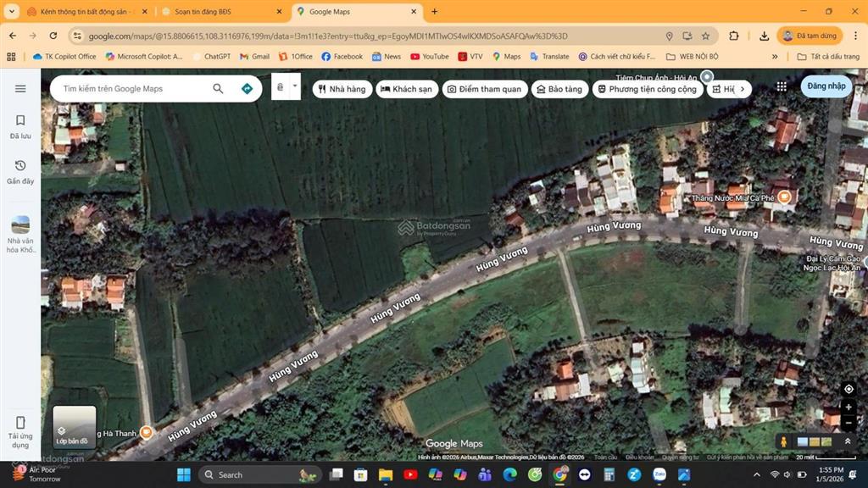Click the 'Lớp bản đồ' layers icon

74,428
